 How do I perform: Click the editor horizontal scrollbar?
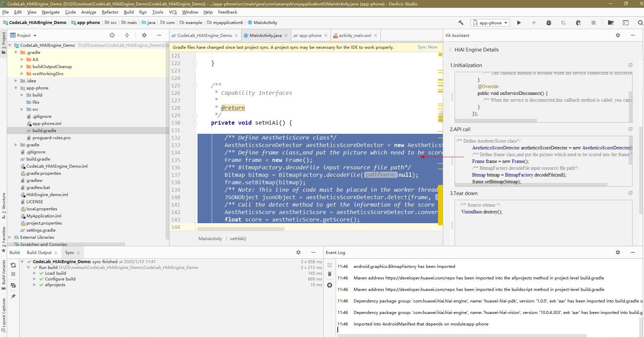tap(241, 229)
